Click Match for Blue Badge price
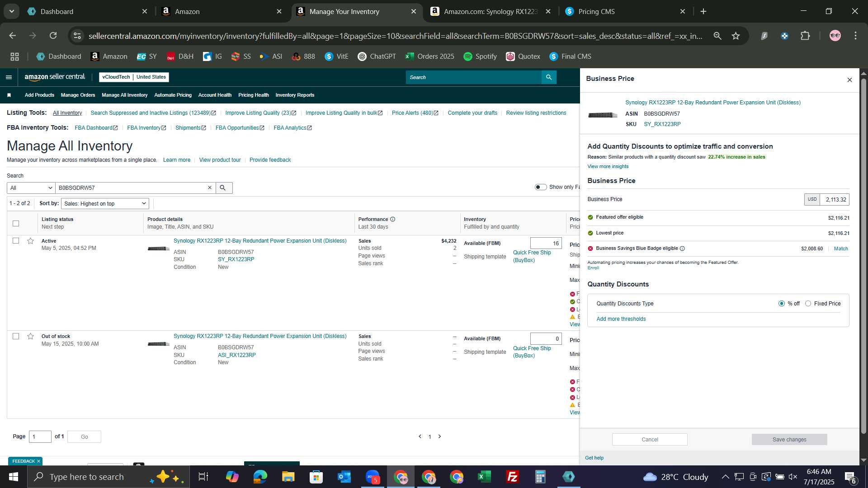Viewport: 868px width, 488px height. pyautogui.click(x=841, y=249)
